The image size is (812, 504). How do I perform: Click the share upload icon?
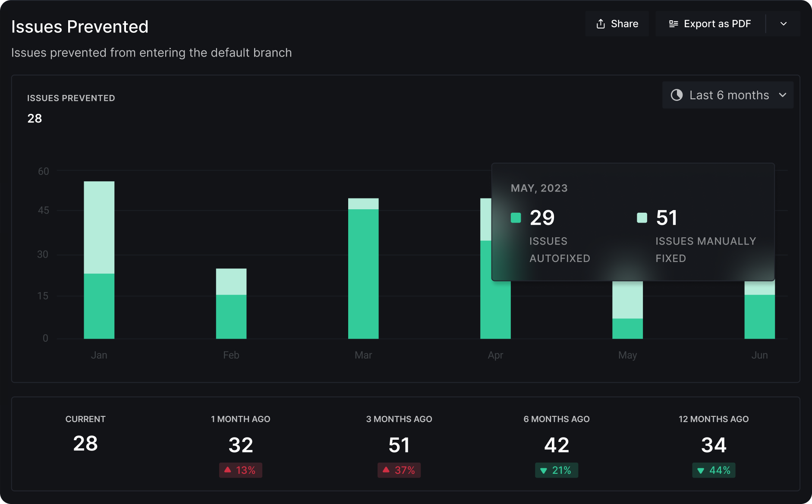[601, 24]
